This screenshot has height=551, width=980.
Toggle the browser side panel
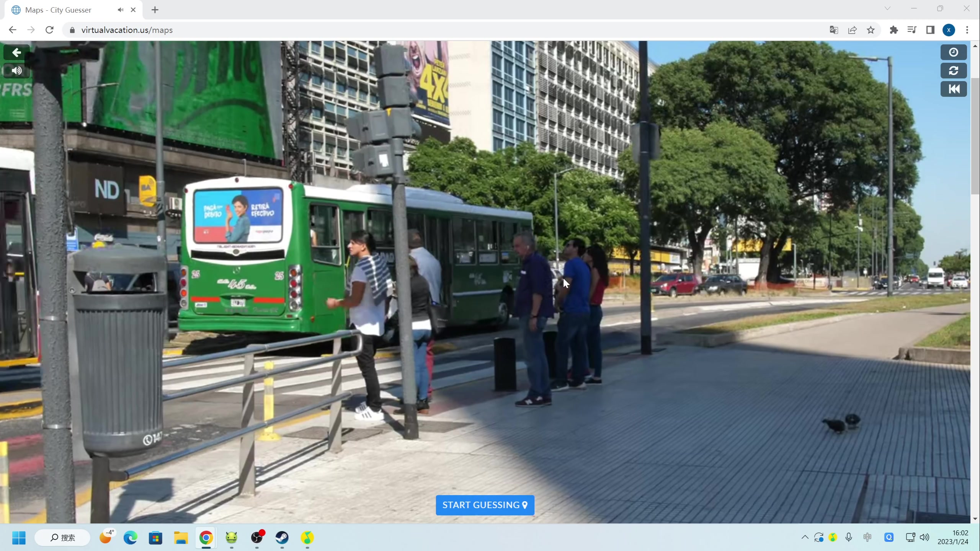point(930,30)
